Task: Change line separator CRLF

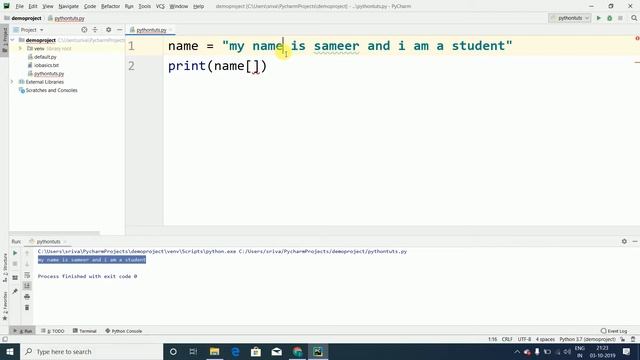Action: pyautogui.click(x=507, y=339)
